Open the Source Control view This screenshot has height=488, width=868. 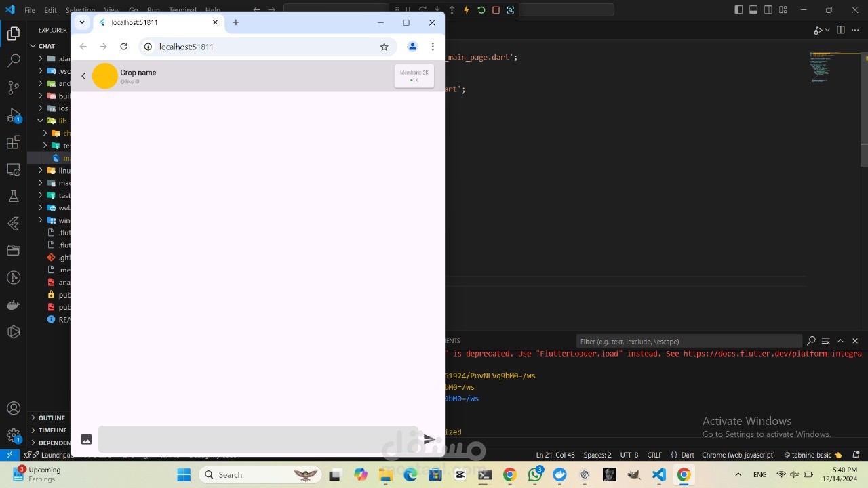(x=14, y=87)
